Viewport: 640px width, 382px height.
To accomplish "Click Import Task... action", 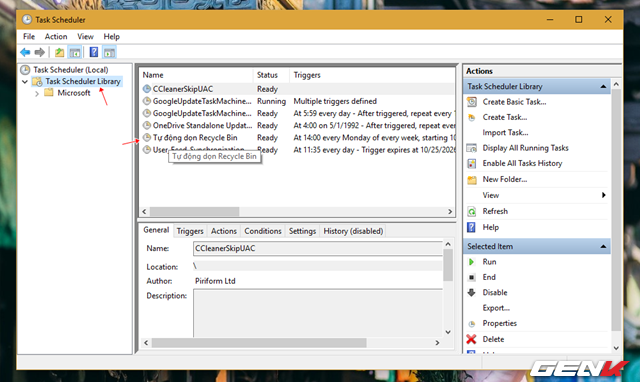I will pos(505,133).
